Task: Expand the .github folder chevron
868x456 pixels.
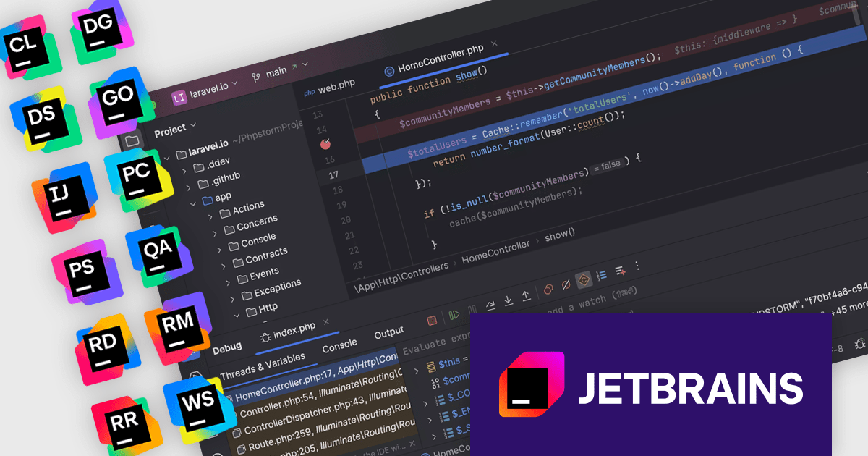Action: pos(188,187)
